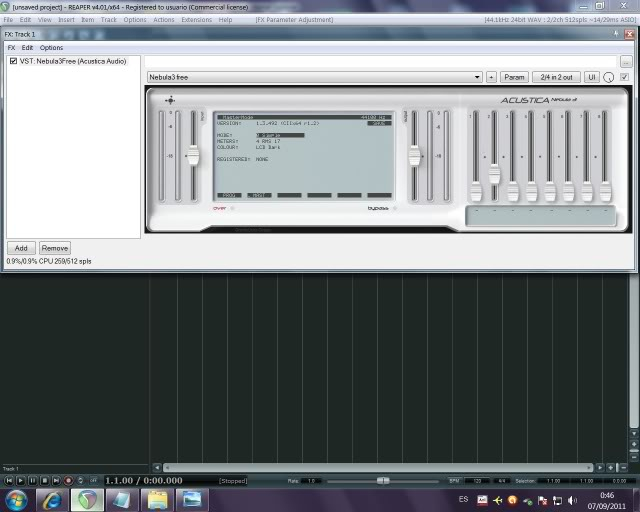Open REAPER's Actions menu
640x512 pixels.
click(x=164, y=20)
